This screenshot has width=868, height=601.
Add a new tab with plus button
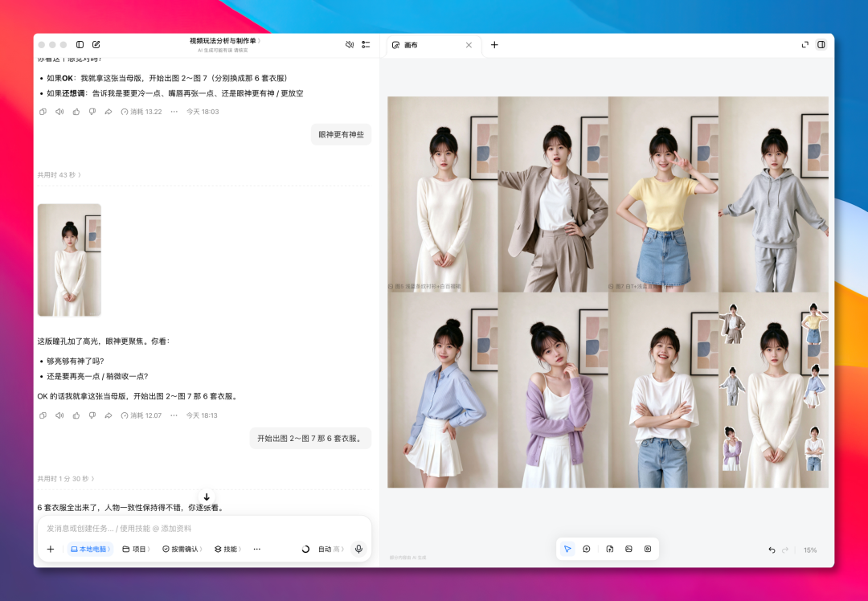[x=494, y=45]
